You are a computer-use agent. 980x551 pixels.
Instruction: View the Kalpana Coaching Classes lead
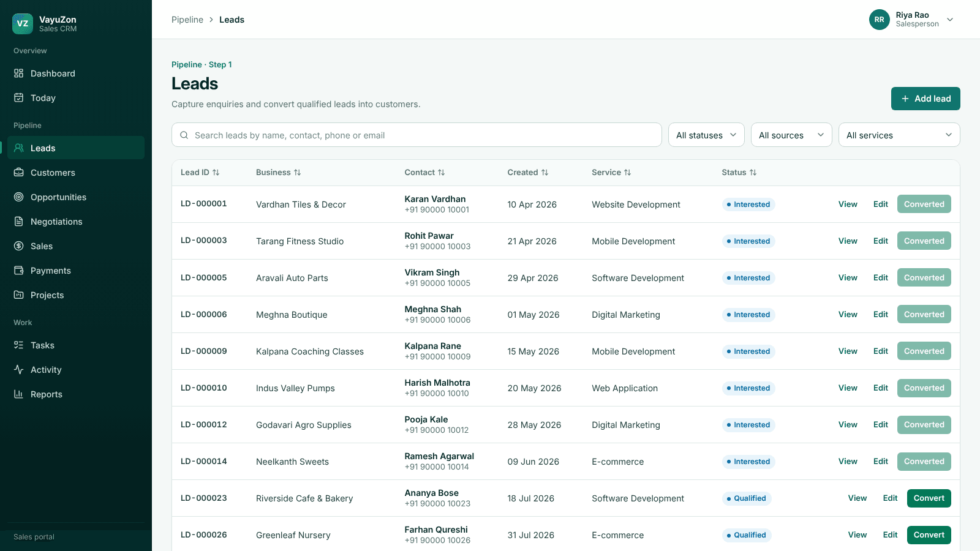pyautogui.click(x=848, y=351)
